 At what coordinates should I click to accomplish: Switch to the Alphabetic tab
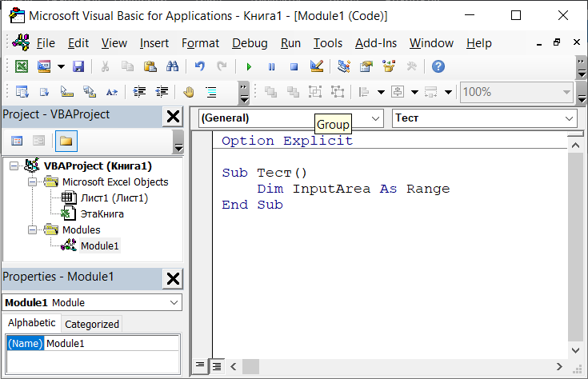[32, 323]
